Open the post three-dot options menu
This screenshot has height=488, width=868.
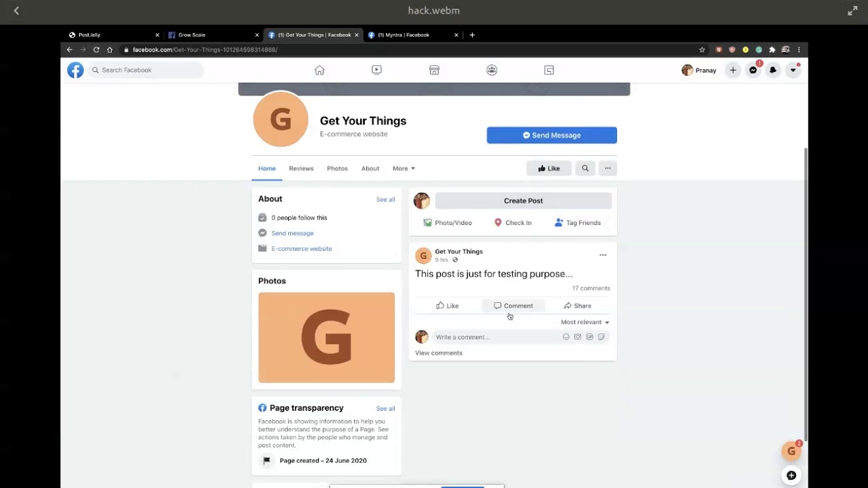point(603,255)
